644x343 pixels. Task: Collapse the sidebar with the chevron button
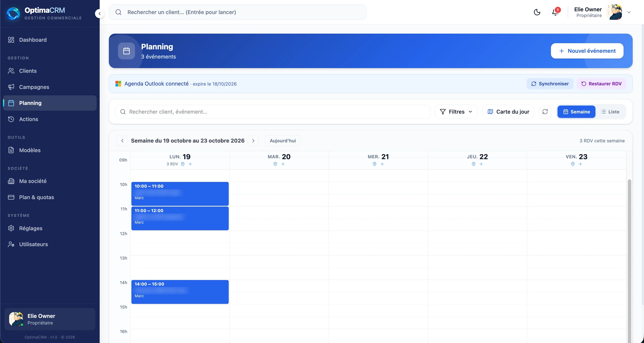99,13
